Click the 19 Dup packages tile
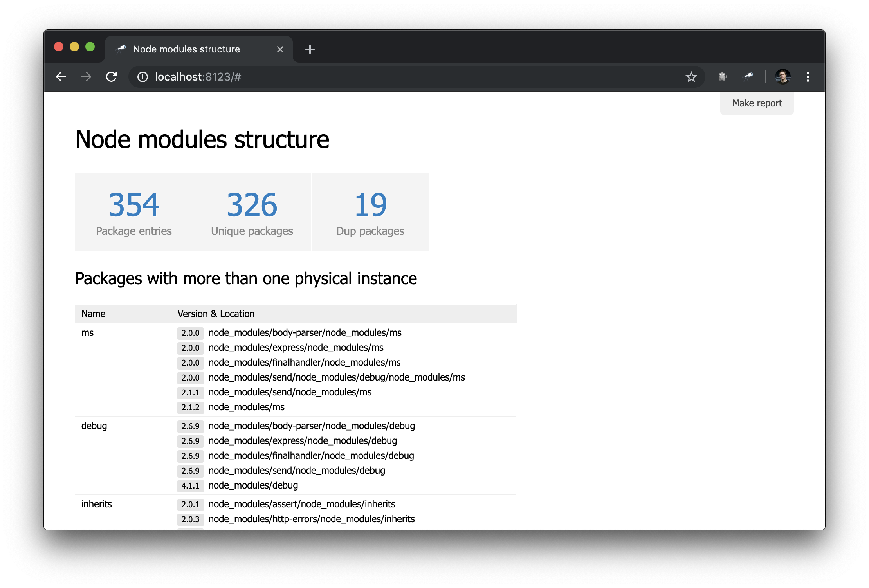The image size is (869, 588). [370, 212]
